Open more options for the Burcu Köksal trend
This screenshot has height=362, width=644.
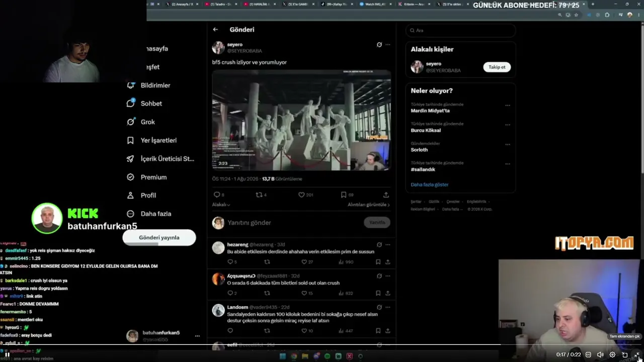(x=508, y=125)
